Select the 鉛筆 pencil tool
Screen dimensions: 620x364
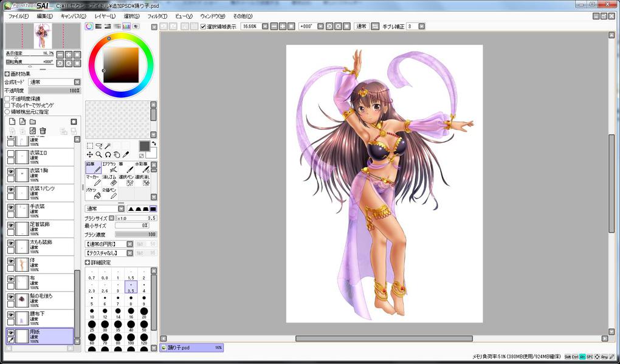click(x=94, y=168)
